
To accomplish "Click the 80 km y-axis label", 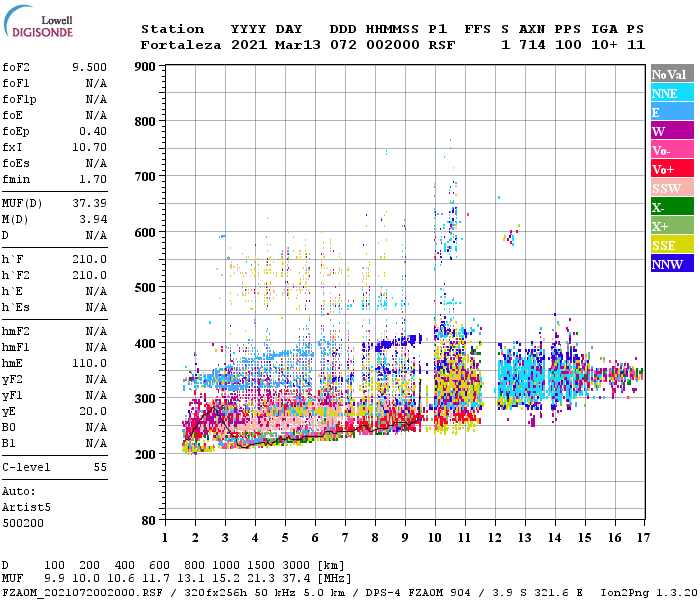I will point(149,521).
